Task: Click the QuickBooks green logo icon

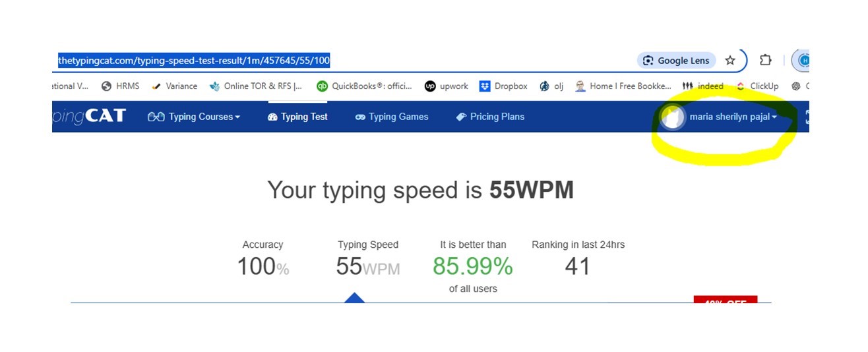Action: click(322, 86)
